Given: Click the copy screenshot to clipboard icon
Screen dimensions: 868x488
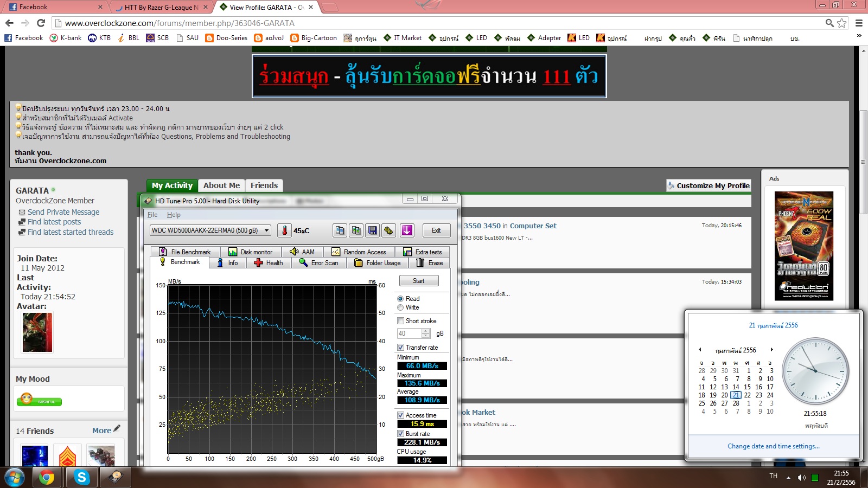Looking at the screenshot, I should point(356,230).
